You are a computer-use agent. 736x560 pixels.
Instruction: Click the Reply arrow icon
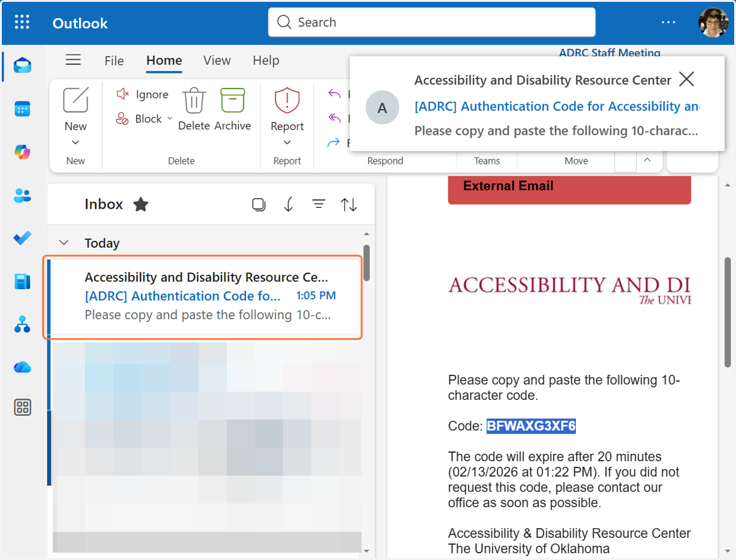tap(334, 94)
